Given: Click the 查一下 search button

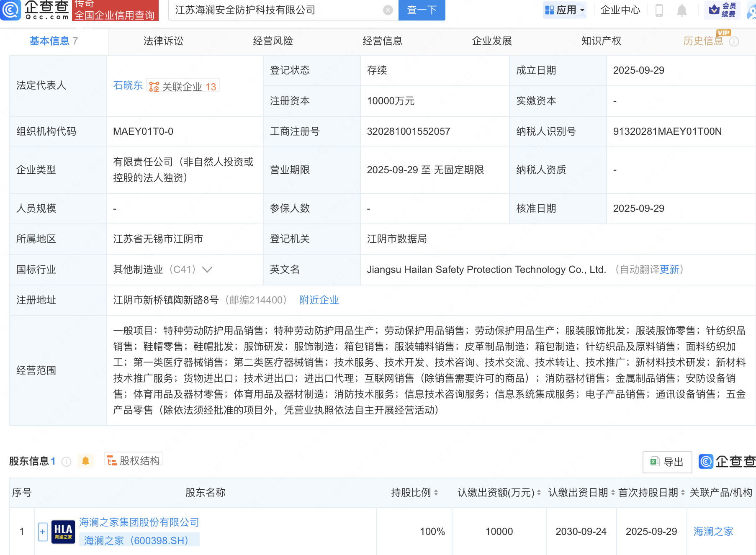Looking at the screenshot, I should click(x=422, y=10).
